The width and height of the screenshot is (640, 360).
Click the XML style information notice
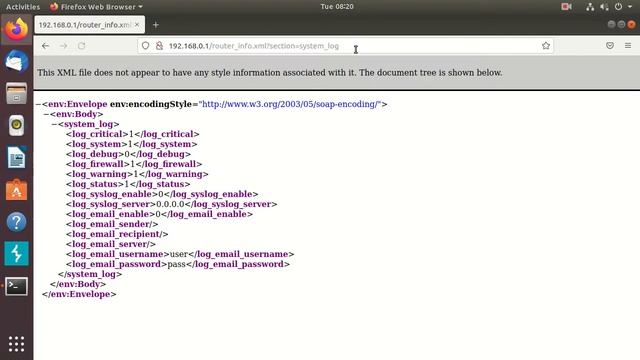(x=270, y=73)
